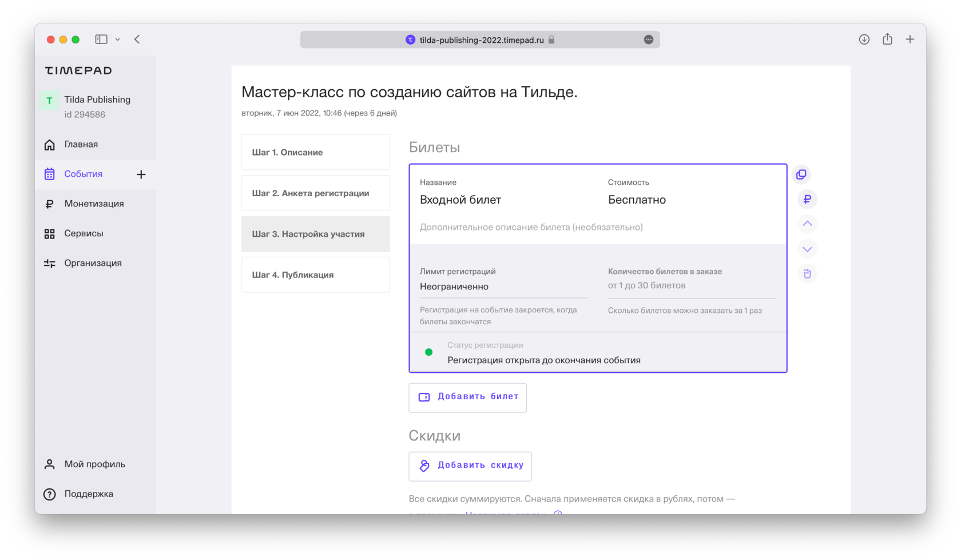
Task: Edit ticket name Входной билет
Action: [x=460, y=200]
